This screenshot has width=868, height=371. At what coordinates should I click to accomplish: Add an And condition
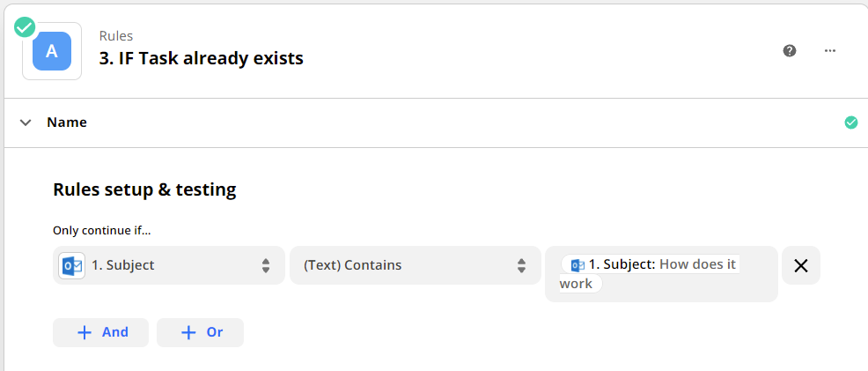tap(100, 332)
